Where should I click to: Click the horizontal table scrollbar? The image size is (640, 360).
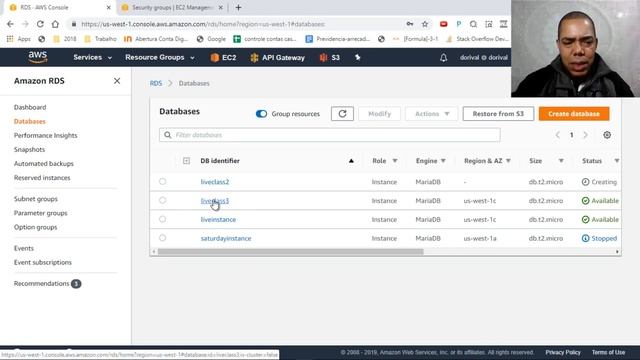tap(291, 252)
